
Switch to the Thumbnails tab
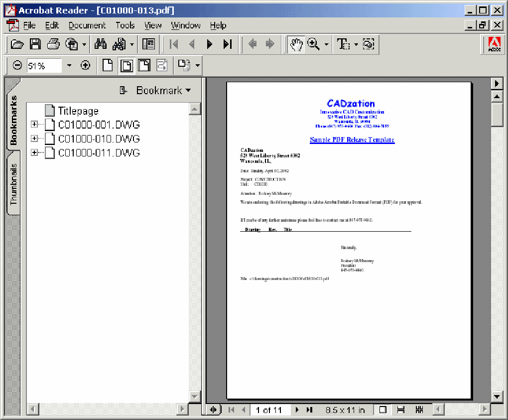pos(13,184)
